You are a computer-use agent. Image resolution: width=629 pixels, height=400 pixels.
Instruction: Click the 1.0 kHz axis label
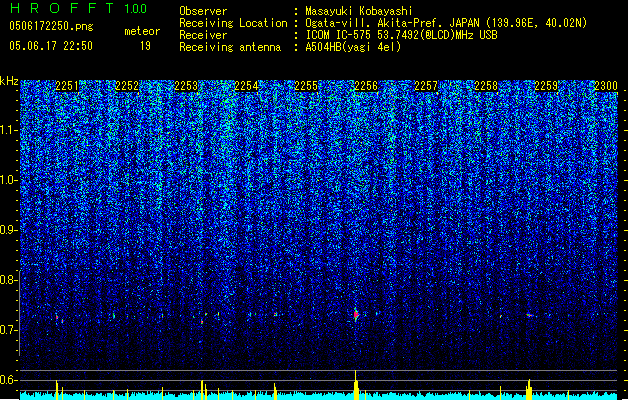click(x=9, y=180)
